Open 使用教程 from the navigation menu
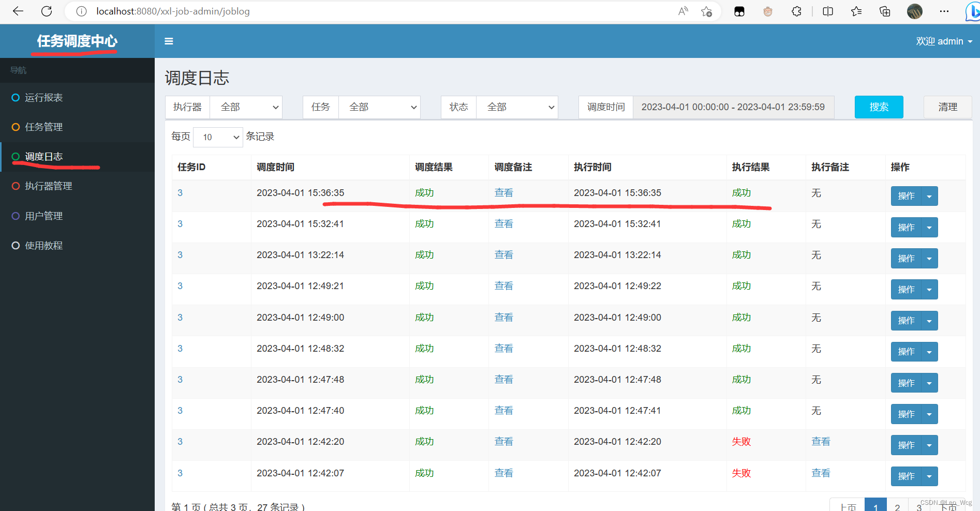Screen dimensions: 980x511 click(44, 245)
